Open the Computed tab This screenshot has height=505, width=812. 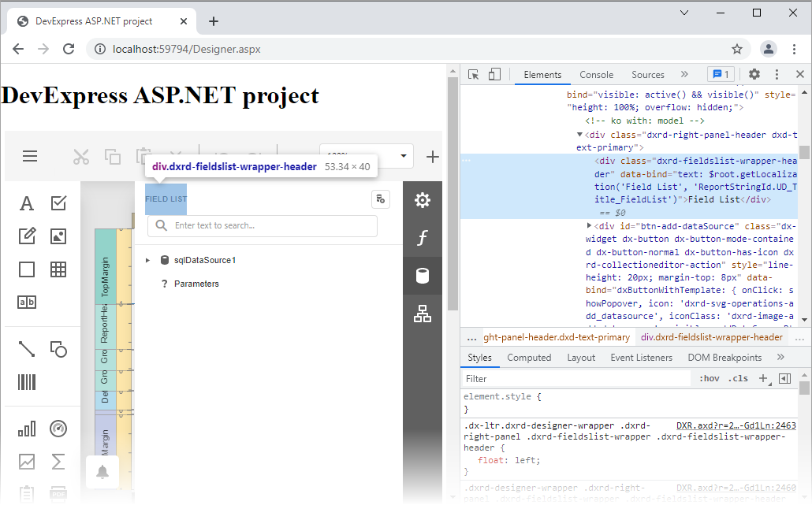(529, 358)
